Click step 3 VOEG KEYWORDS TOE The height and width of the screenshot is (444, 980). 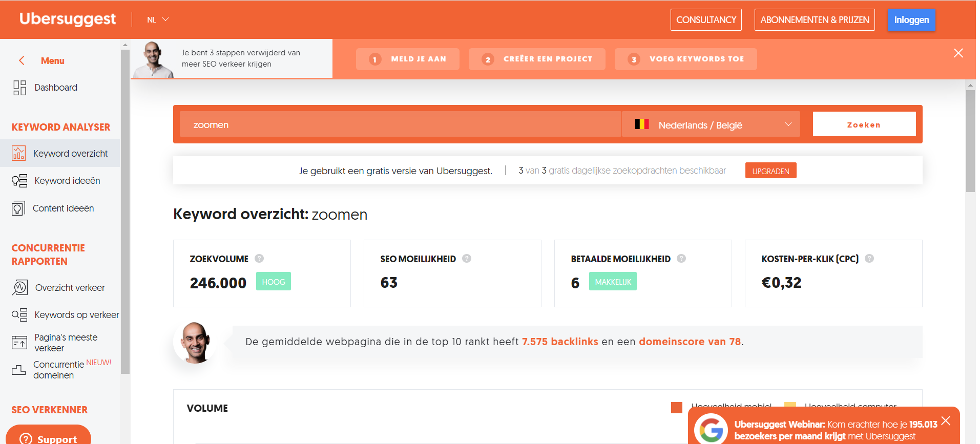685,59
